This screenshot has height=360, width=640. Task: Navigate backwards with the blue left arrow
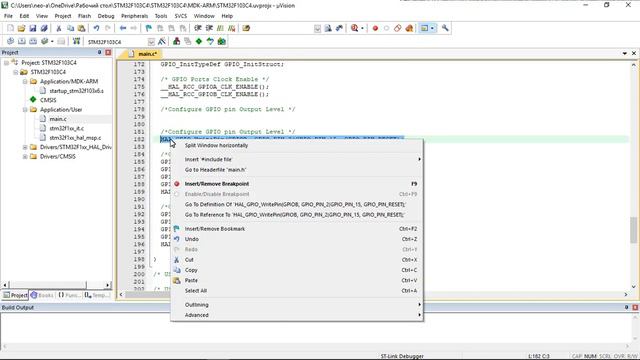(122, 28)
